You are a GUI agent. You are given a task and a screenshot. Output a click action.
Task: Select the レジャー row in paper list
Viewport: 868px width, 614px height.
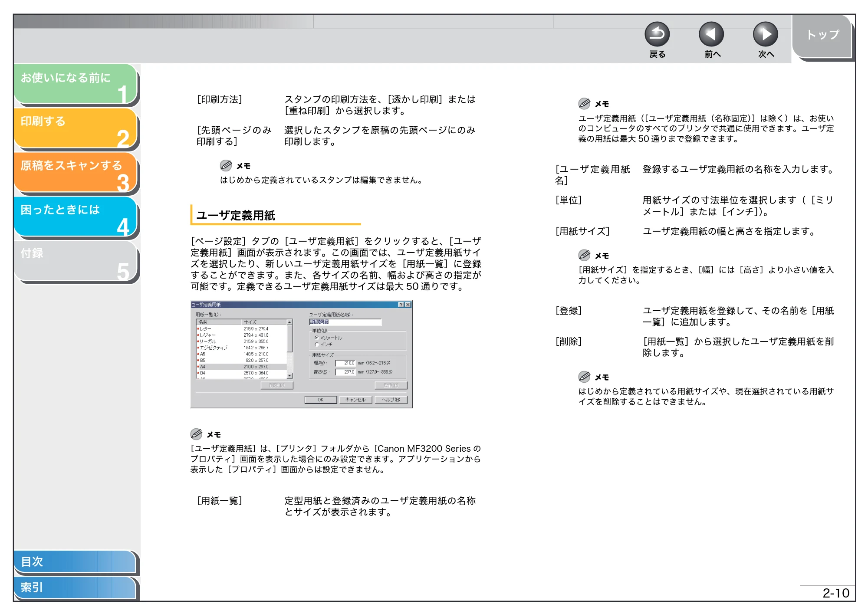241,335
